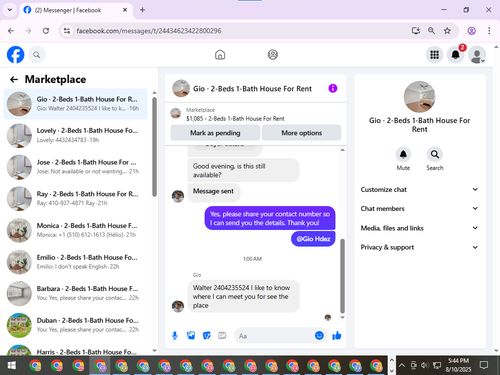This screenshot has height=375, width=500.
Task: Bookmark this page star icon
Action: click(x=447, y=31)
